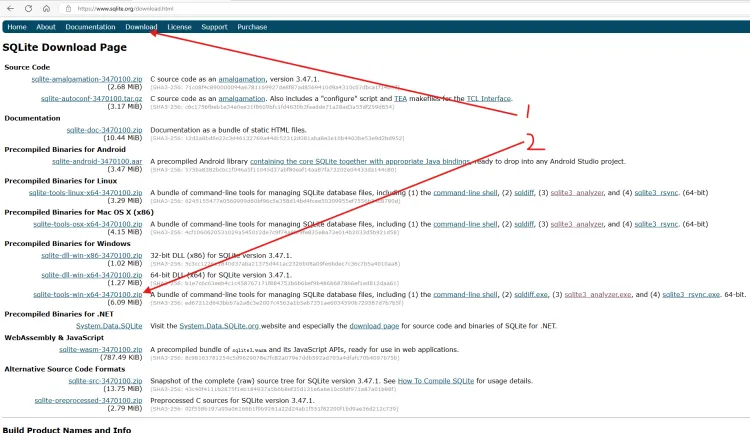Open the Documentation menu item
The height and width of the screenshot is (433, 750).
click(90, 27)
